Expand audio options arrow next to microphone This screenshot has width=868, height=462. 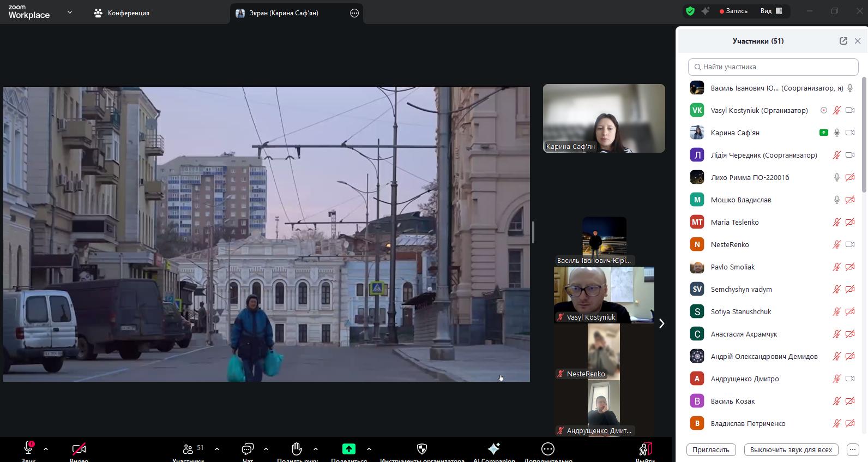46,449
